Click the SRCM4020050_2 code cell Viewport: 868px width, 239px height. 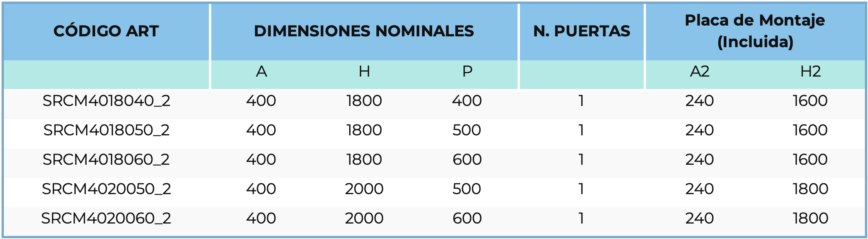(x=106, y=189)
